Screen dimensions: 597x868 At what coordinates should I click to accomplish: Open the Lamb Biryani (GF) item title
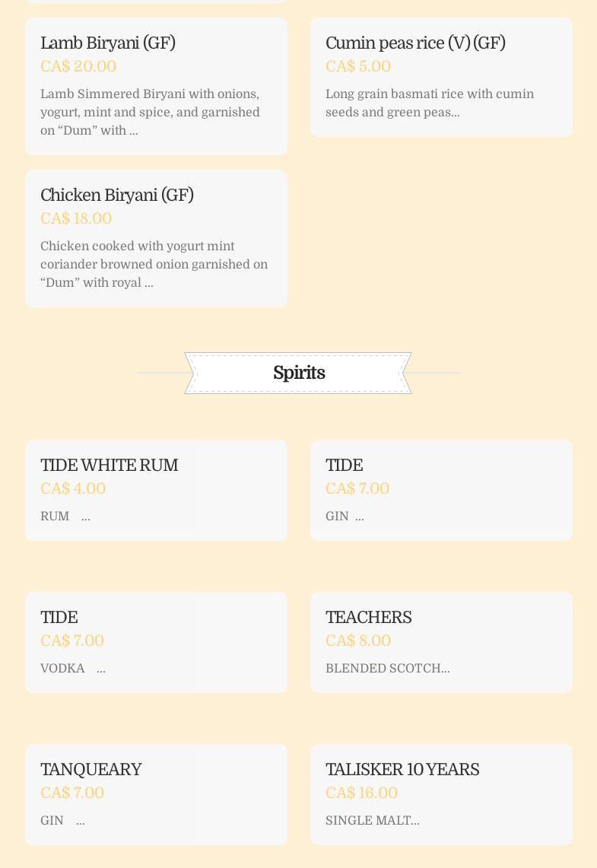tap(108, 43)
